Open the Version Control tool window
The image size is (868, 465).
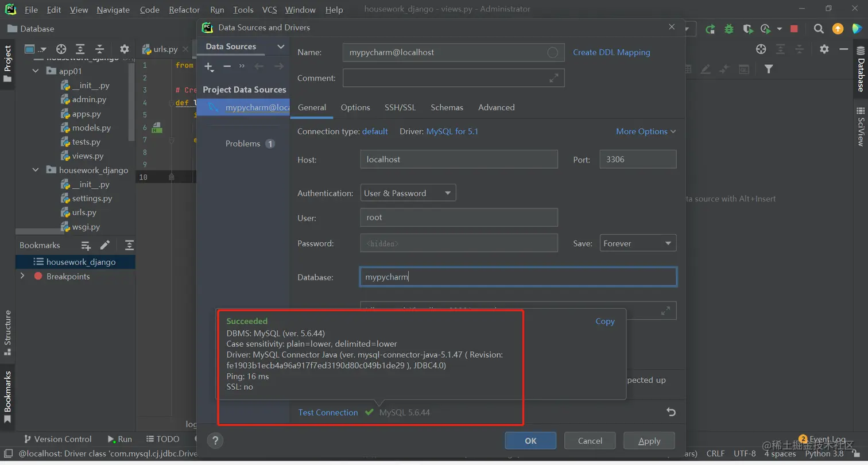(x=57, y=439)
